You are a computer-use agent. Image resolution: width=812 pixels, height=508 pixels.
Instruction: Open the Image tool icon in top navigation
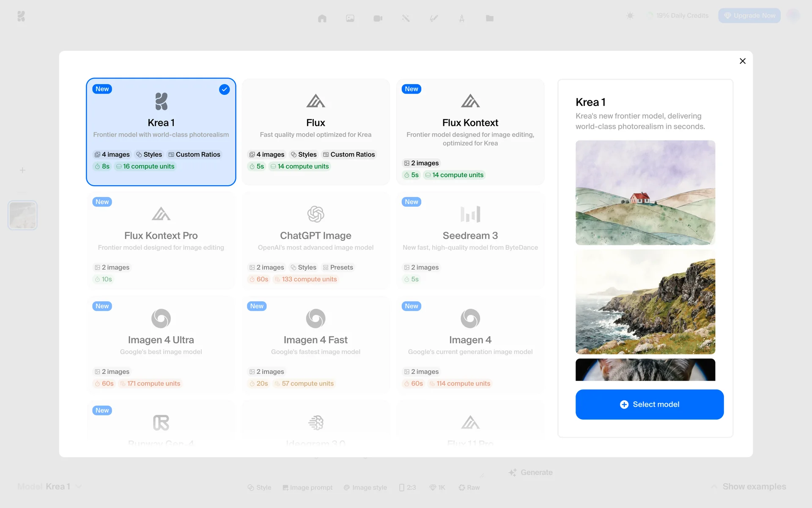pyautogui.click(x=350, y=18)
